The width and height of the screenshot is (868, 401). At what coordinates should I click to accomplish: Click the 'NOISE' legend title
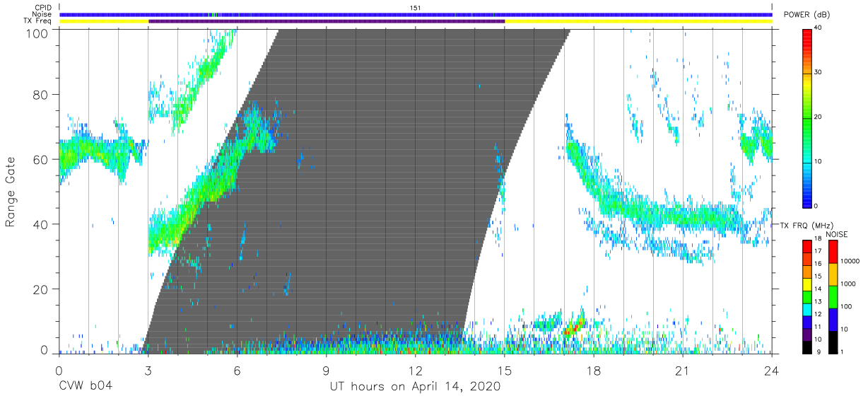coord(836,233)
